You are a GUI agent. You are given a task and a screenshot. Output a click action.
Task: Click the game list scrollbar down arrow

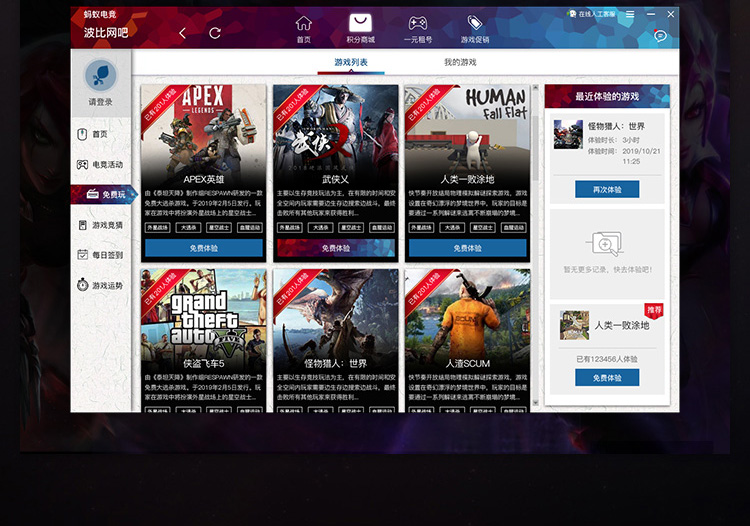pos(535,403)
